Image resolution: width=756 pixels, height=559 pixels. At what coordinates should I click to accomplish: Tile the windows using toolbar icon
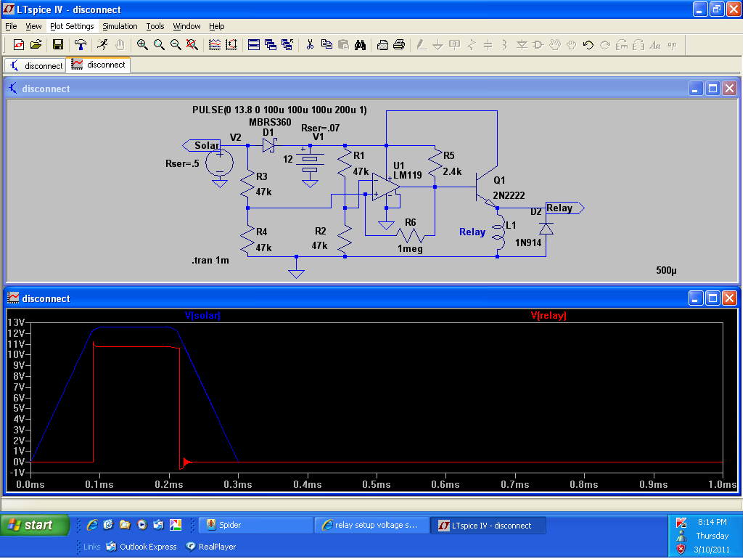[254, 45]
